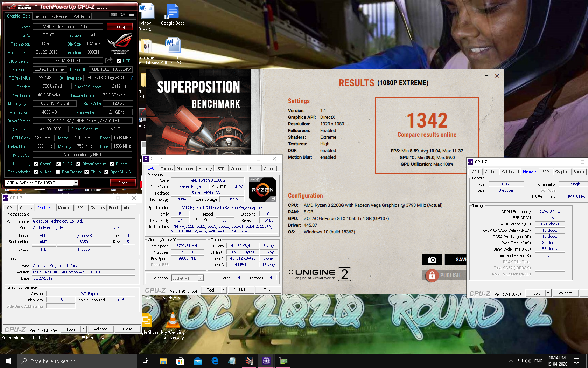Toggle the DirectML checkbox
Image resolution: width=588 pixels, height=368 pixels.
click(x=112, y=164)
